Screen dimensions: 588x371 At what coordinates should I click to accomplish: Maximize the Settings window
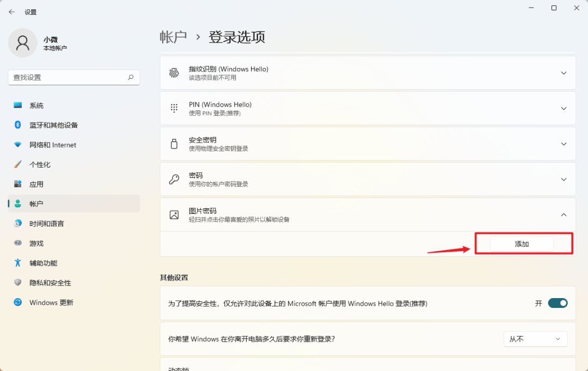tap(554, 8)
